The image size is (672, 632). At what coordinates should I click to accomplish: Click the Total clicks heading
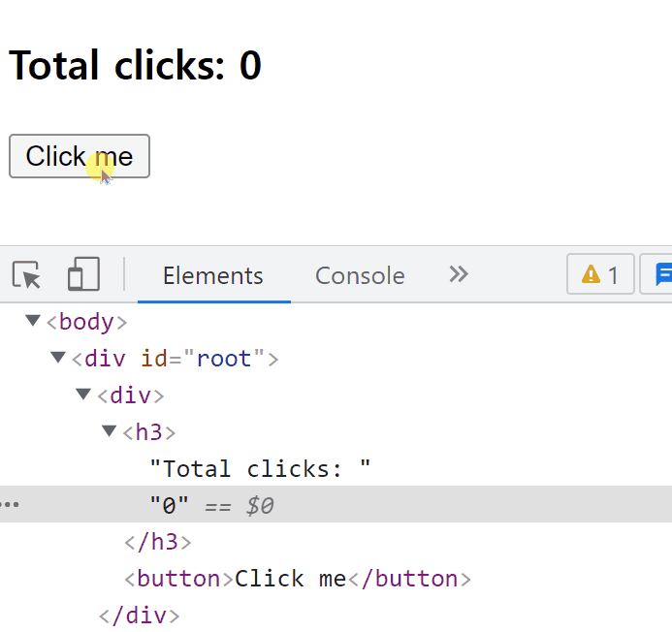point(135,65)
